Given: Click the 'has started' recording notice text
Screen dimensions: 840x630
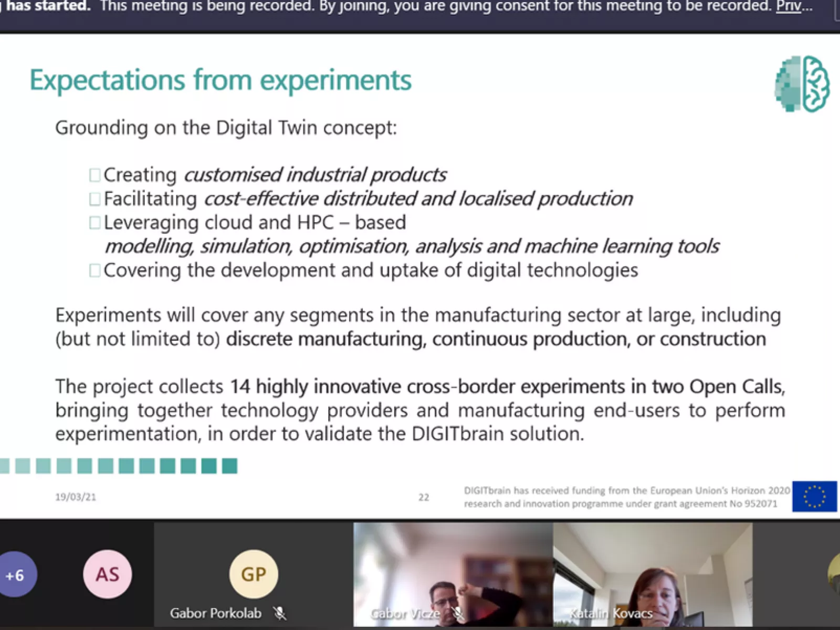Looking at the screenshot, I should 47,6.
